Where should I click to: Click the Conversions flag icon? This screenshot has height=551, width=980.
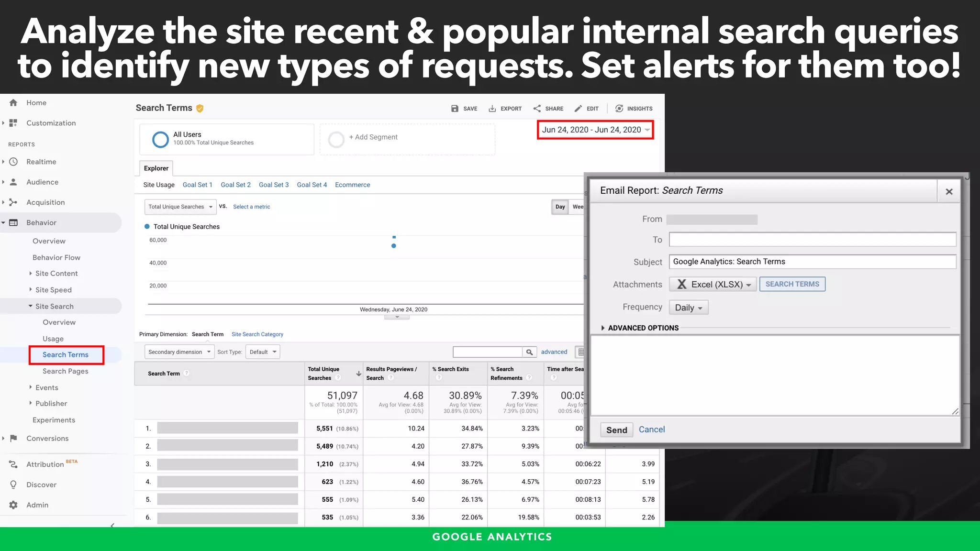tap(13, 438)
